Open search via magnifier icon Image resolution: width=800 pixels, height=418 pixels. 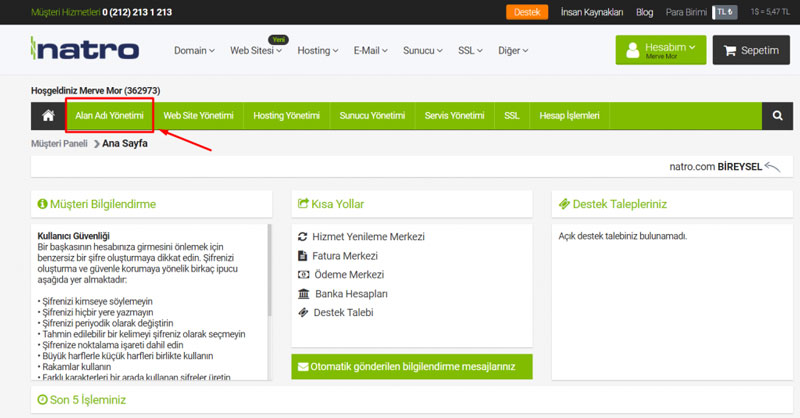pos(777,116)
